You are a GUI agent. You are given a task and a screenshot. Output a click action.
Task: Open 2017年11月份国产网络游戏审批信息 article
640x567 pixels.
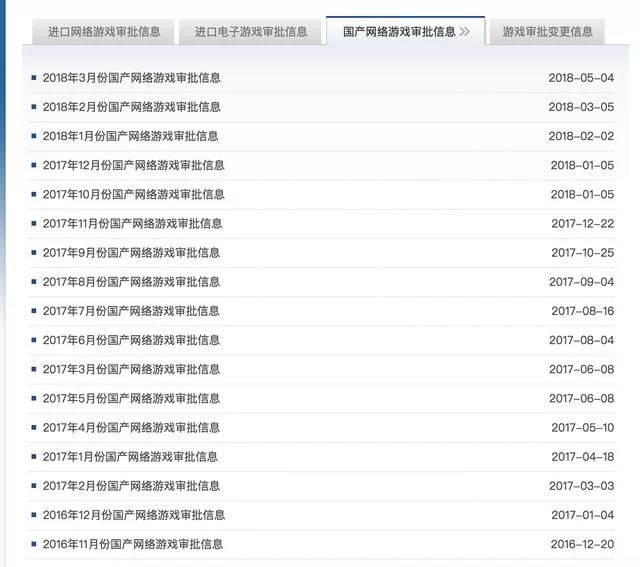pos(133,223)
